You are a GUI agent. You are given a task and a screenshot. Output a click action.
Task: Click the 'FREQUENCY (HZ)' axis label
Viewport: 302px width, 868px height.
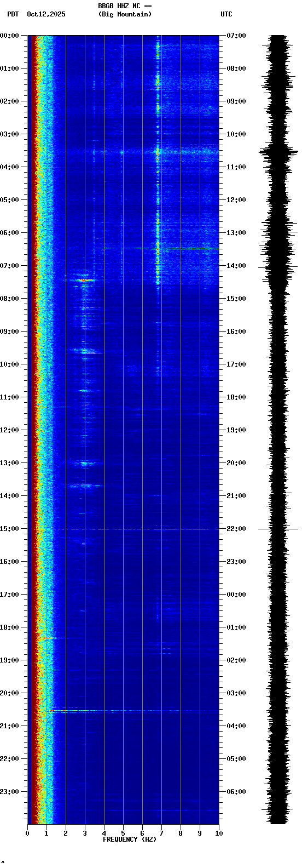pos(130,840)
